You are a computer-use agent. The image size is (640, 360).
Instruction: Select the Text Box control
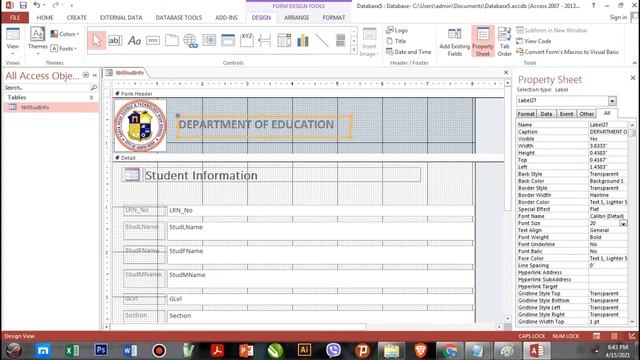point(115,40)
